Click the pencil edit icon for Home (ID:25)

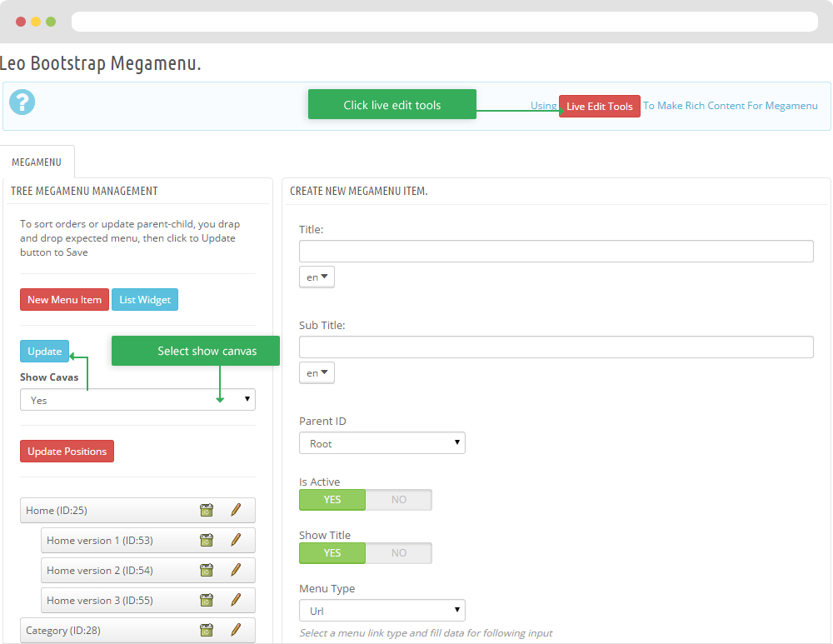(x=236, y=510)
